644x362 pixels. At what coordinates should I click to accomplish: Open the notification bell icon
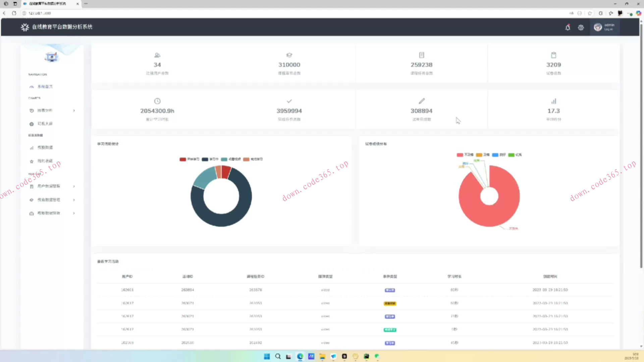(568, 27)
